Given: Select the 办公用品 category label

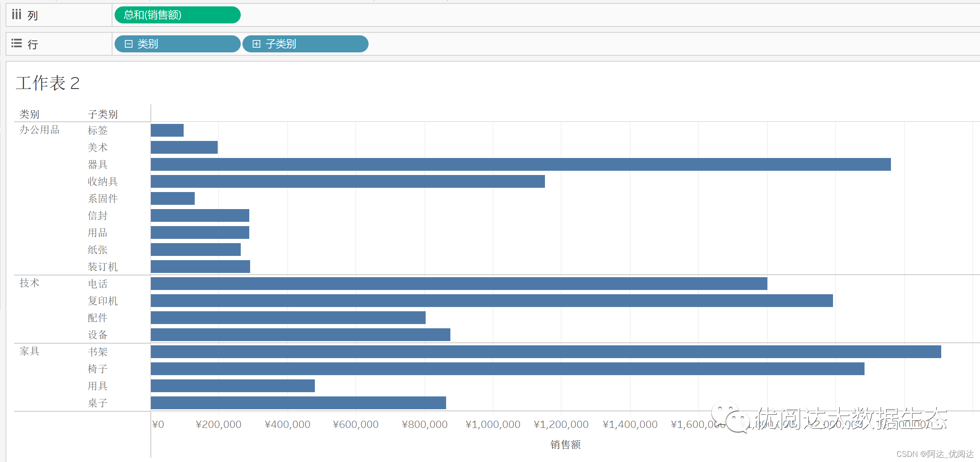Looking at the screenshot, I should [40, 130].
